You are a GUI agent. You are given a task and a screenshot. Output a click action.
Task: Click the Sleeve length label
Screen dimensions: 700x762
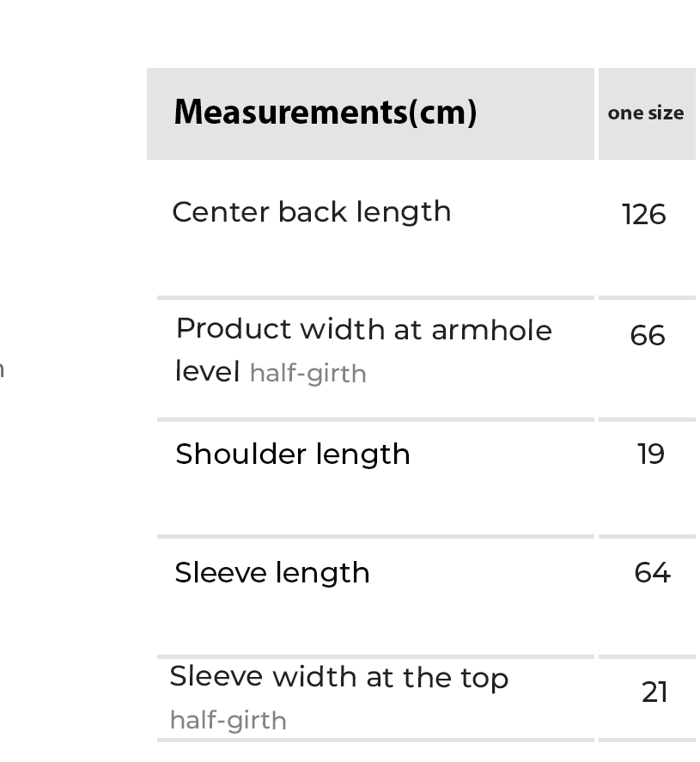click(272, 573)
